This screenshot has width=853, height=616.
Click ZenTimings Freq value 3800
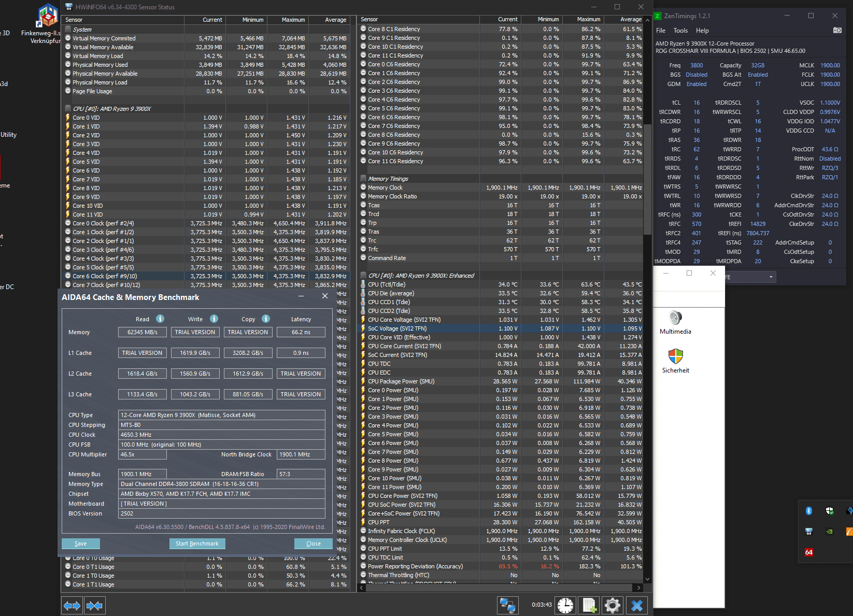click(696, 65)
